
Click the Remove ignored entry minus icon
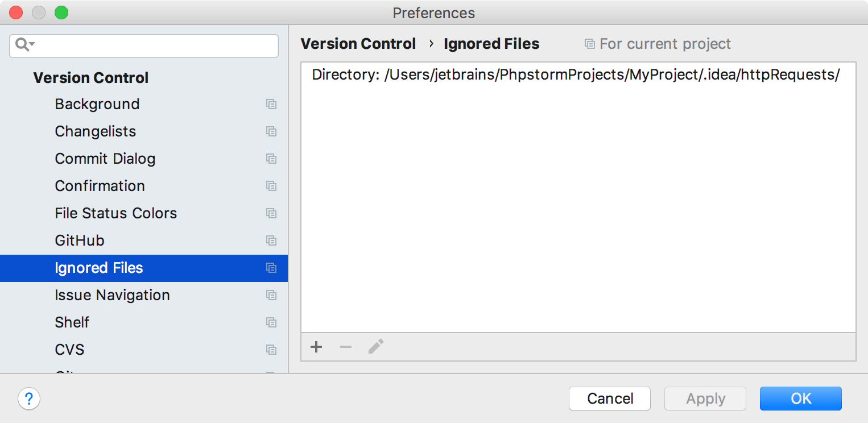click(x=346, y=347)
